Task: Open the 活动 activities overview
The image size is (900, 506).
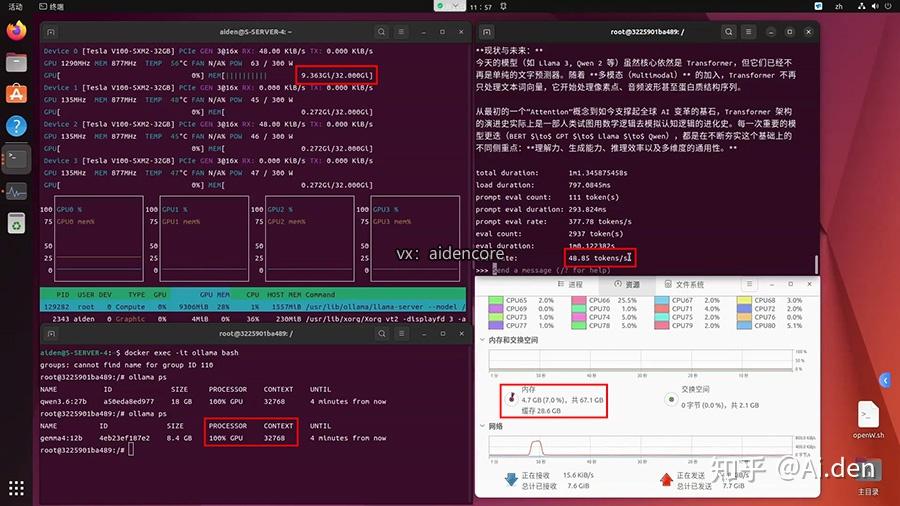Action: 15,6
